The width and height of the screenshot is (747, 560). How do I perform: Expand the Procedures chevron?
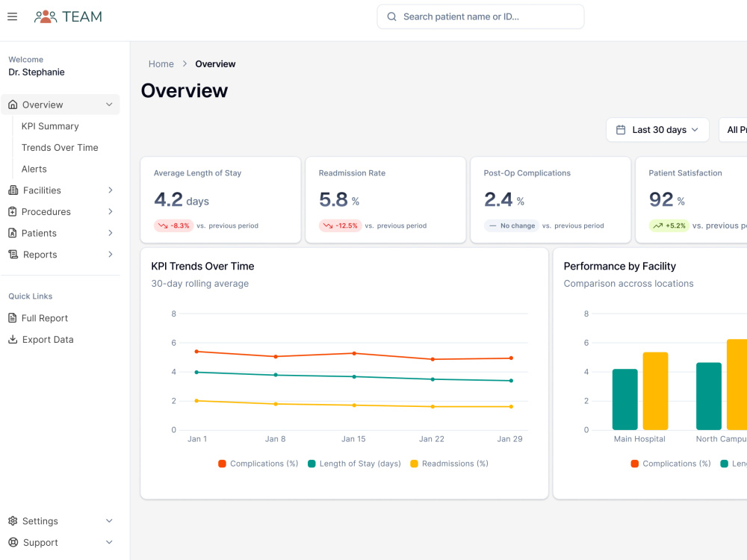point(110,211)
